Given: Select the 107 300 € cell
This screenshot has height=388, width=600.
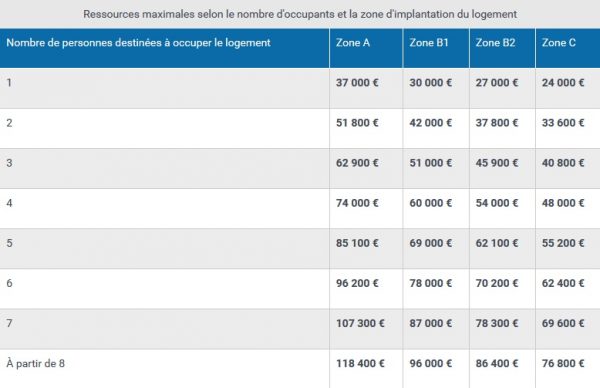Looking at the screenshot, I should 366,329.
